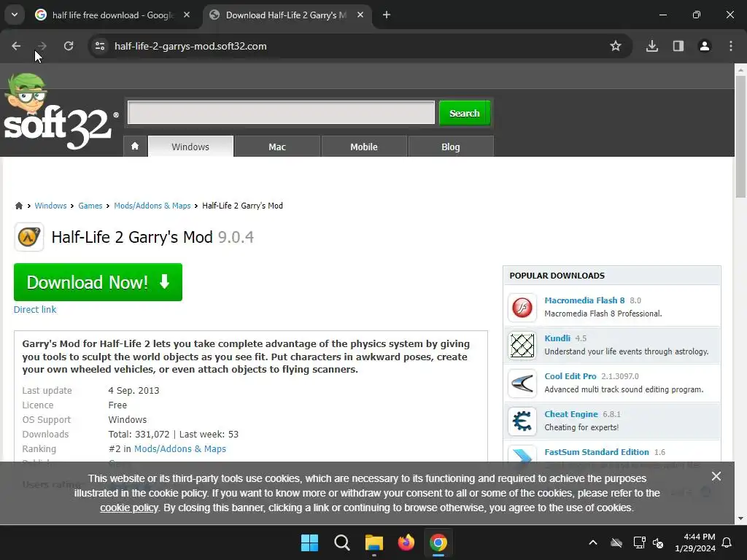Switch to the half life free download Google tab
The width and height of the screenshot is (747, 560).
pos(113,15)
